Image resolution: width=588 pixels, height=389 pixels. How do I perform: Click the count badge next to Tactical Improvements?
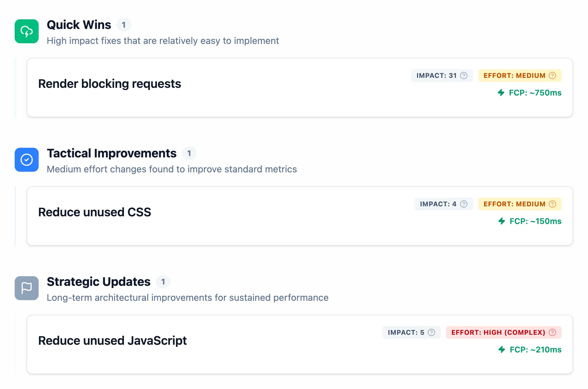coord(189,153)
